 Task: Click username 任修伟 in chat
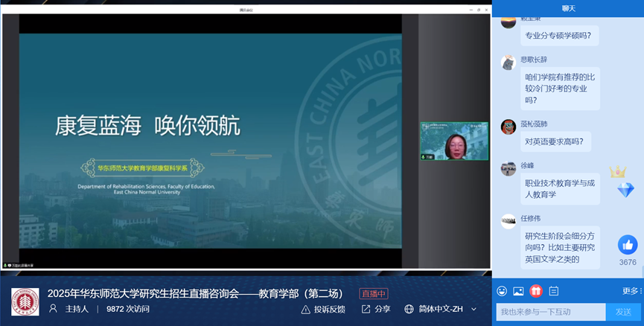tap(531, 218)
